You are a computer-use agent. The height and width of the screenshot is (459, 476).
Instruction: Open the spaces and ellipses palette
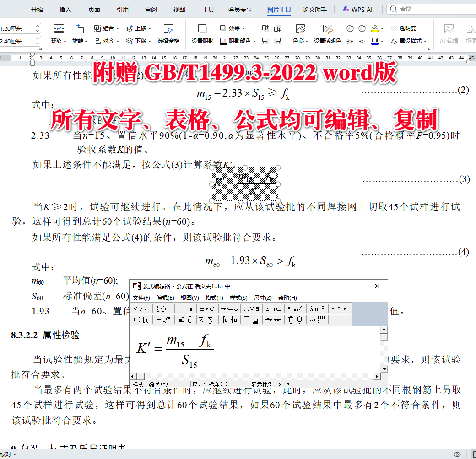click(164, 309)
